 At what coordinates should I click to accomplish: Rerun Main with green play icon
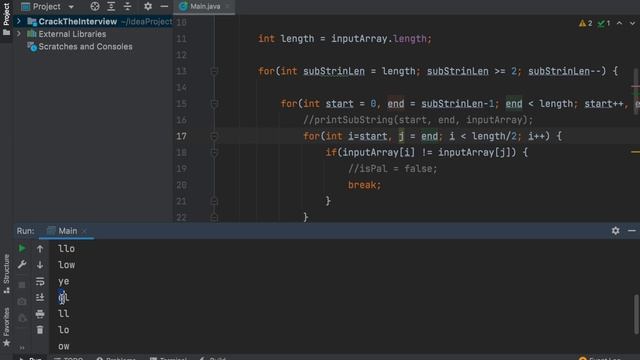22,248
